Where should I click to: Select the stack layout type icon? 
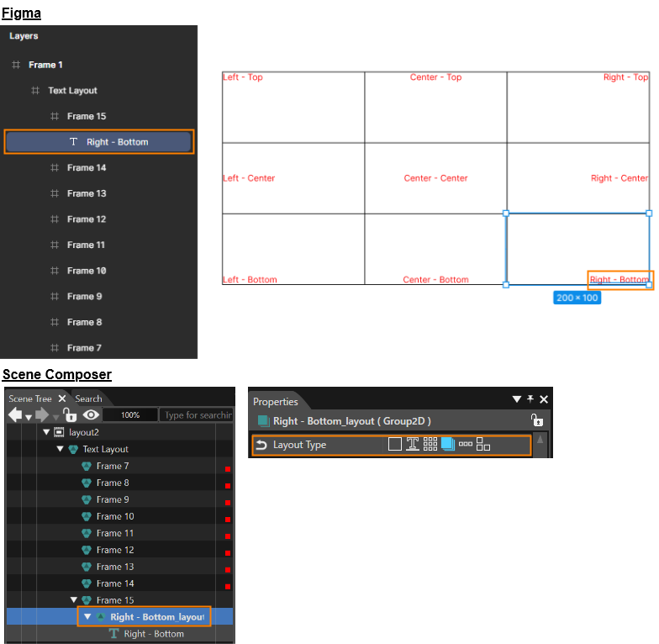pyautogui.click(x=448, y=444)
